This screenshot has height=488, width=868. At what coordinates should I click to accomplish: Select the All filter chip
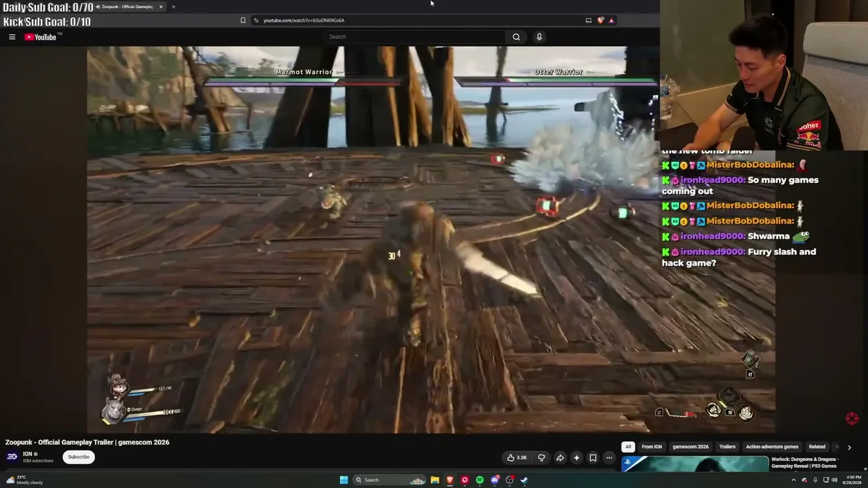pyautogui.click(x=629, y=447)
